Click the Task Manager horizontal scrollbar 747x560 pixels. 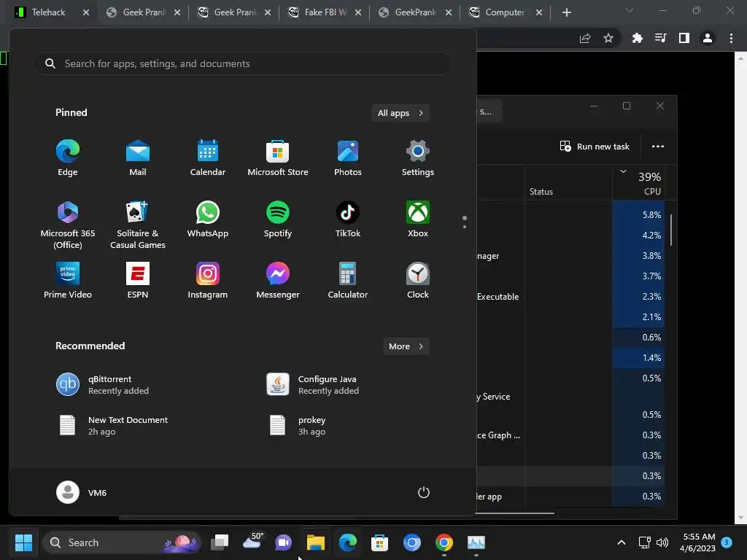[x=514, y=513]
